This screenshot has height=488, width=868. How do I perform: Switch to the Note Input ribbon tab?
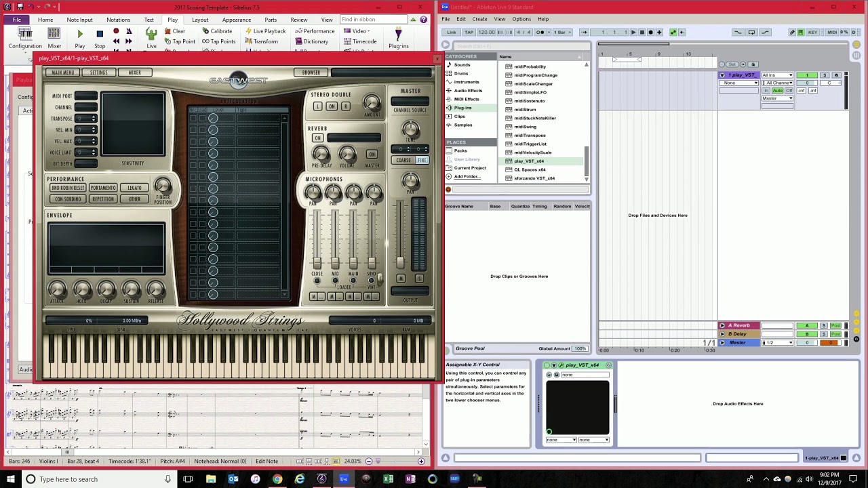click(x=79, y=20)
